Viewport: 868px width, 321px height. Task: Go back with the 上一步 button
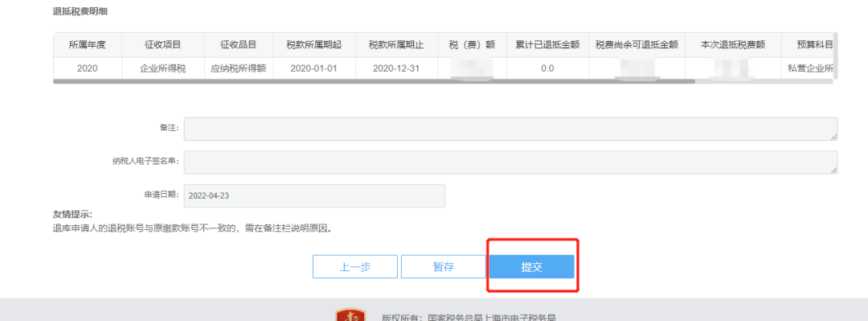[355, 266]
